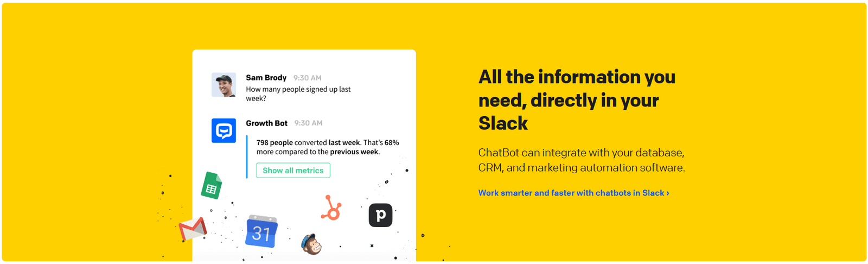Viewport: 868px width, 264px height.
Task: Click the How many people signed up message
Action: coord(298,93)
